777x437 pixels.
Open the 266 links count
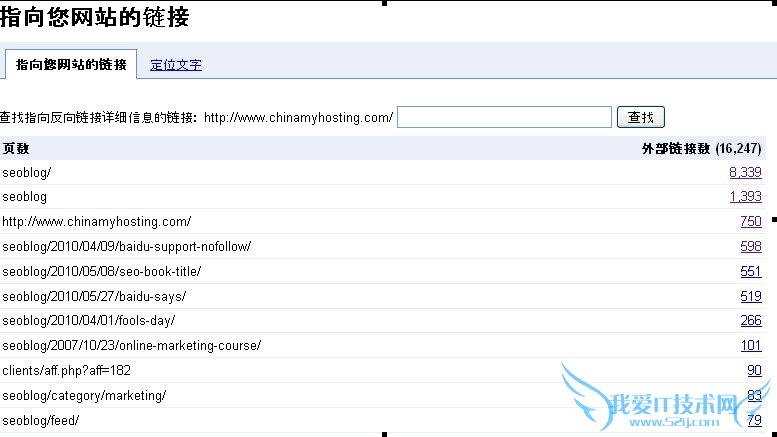(x=751, y=321)
